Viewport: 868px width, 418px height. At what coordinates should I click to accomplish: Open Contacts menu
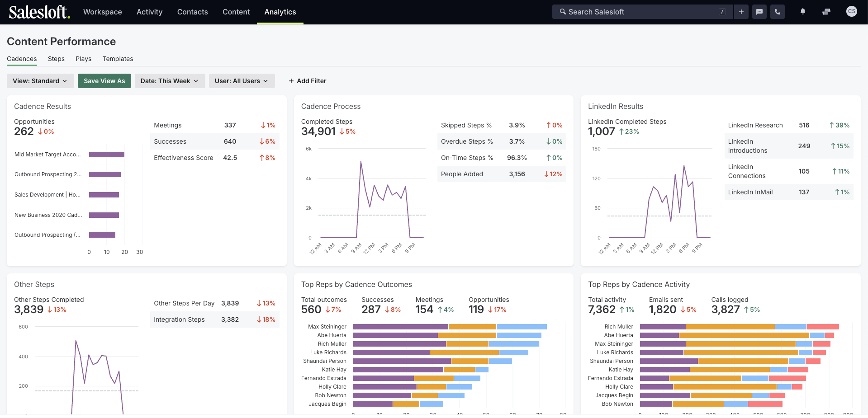click(x=192, y=12)
